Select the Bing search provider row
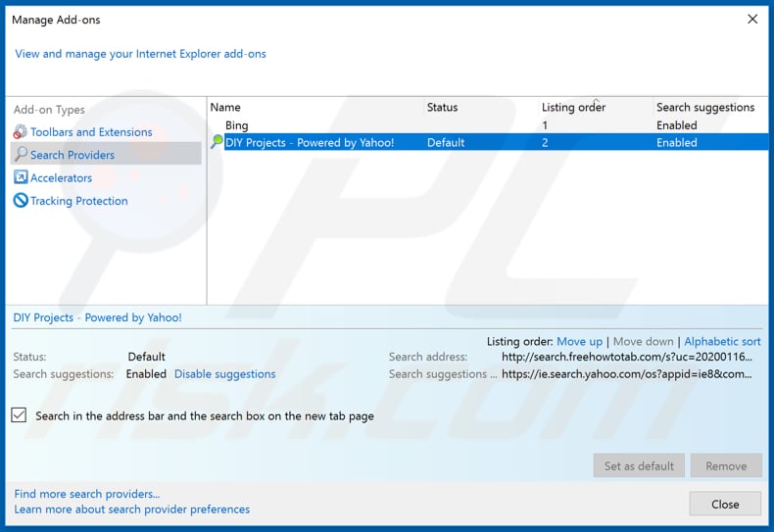Viewport: 774px width, 532px height. [x=488, y=125]
